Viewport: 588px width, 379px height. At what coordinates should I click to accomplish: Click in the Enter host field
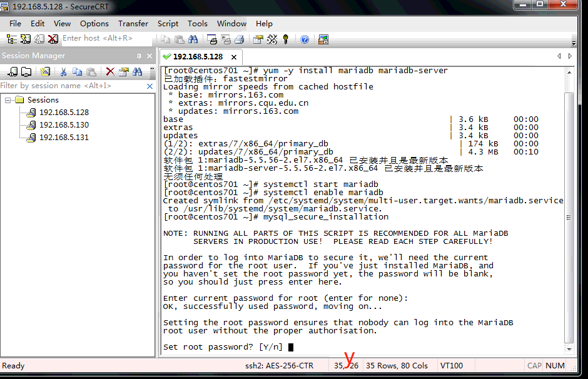click(107, 38)
